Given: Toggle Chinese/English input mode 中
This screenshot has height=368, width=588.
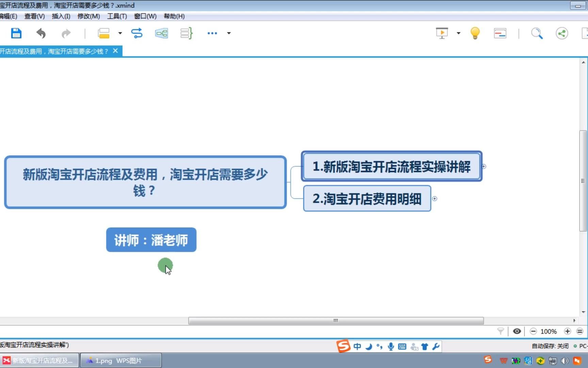Looking at the screenshot, I should click(357, 347).
